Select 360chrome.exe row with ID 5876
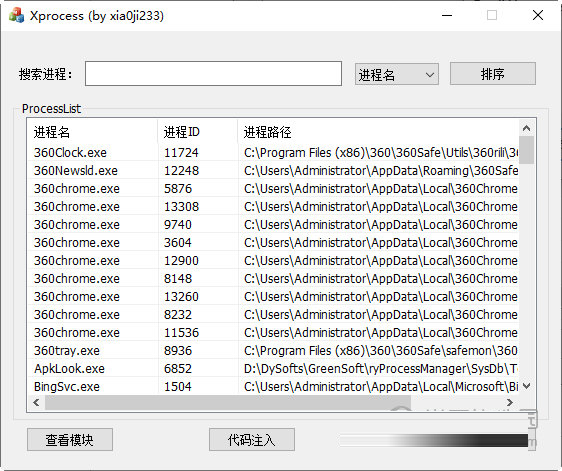Viewport: 562px width, 471px height. 273,189
